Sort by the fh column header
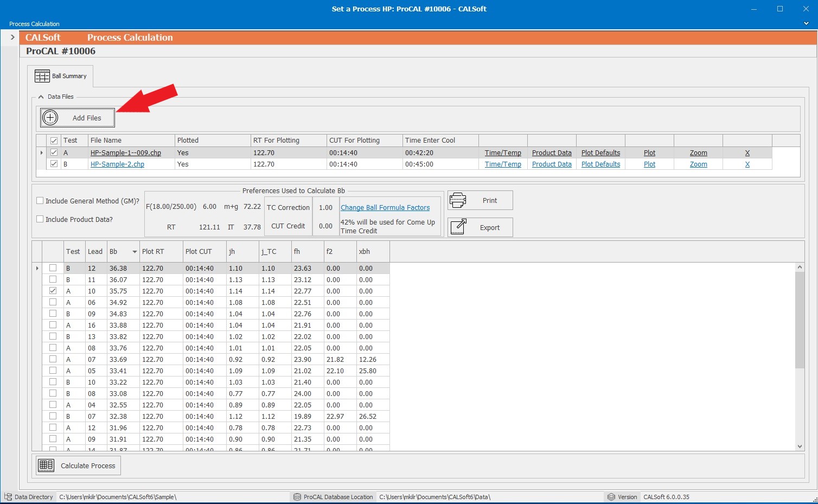 tap(308, 252)
